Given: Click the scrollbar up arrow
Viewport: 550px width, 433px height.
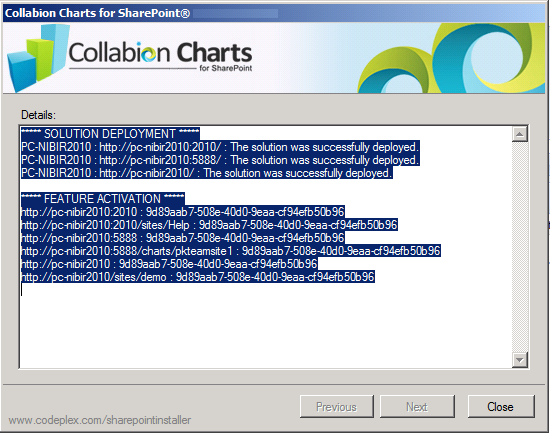Looking at the screenshot, I should point(519,134).
